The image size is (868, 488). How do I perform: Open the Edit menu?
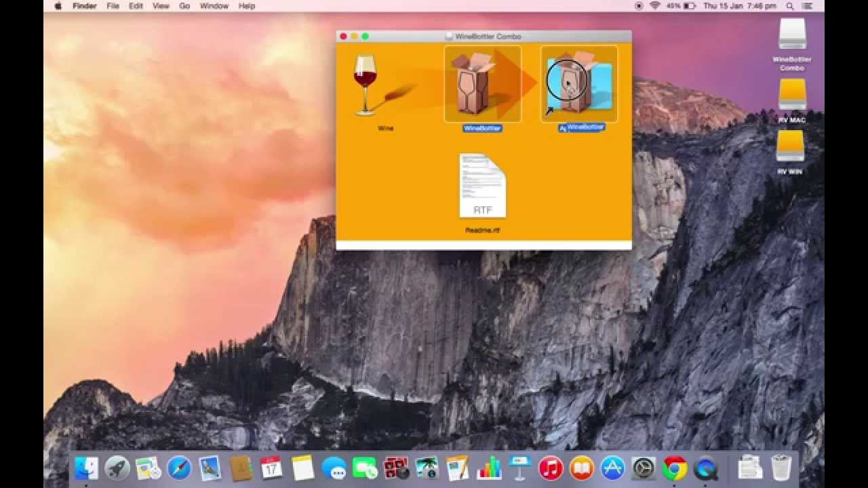click(x=136, y=6)
